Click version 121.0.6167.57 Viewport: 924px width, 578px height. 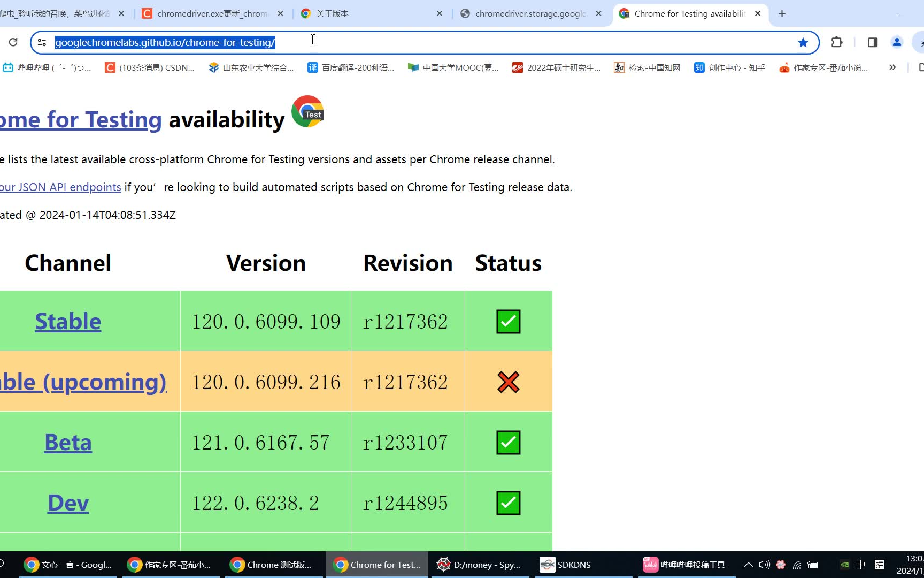pos(261,442)
